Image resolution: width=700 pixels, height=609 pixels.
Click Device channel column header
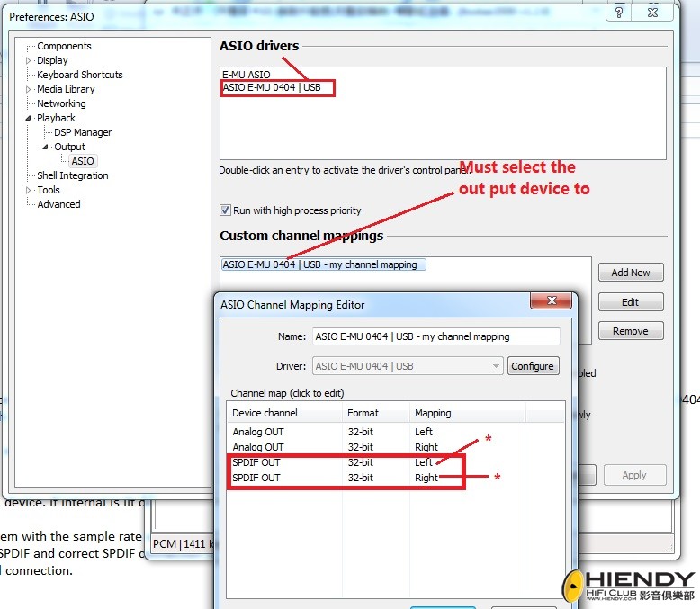[284, 413]
